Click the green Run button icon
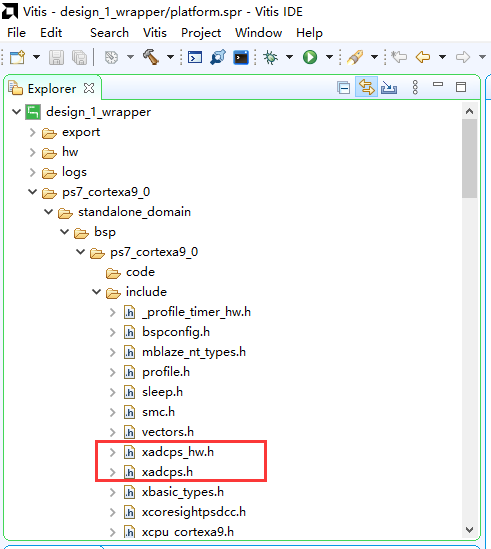491x549 pixels. click(310, 57)
